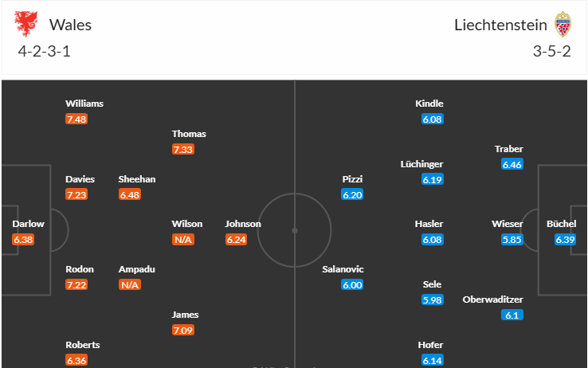
Task: Select Roberts' 6.36 rating badge
Action: point(76,361)
